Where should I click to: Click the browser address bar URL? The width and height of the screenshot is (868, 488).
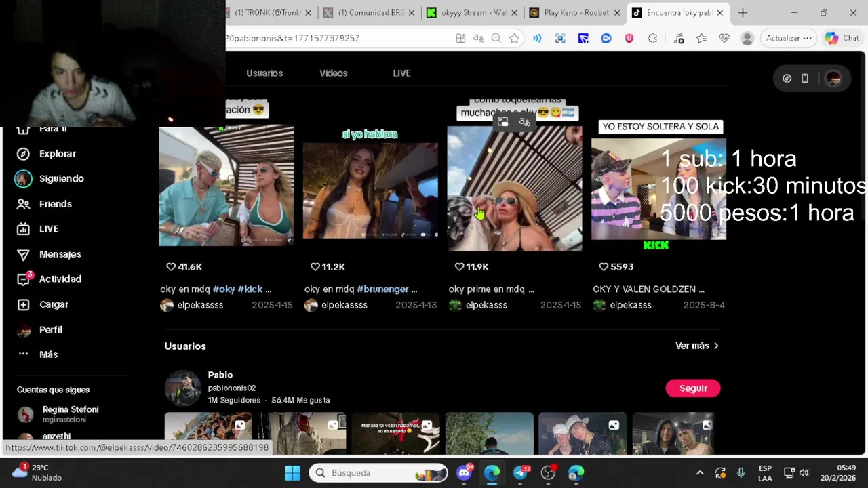(x=292, y=38)
